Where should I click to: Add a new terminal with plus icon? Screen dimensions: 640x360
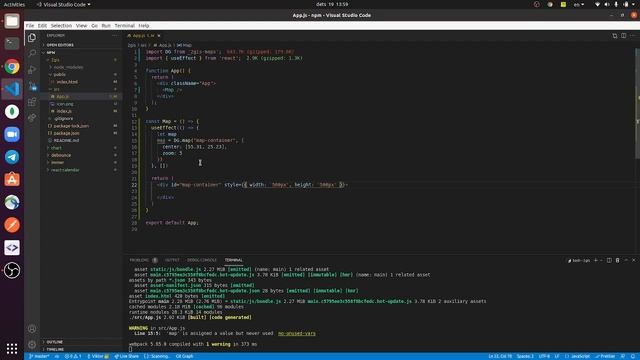click(596, 260)
